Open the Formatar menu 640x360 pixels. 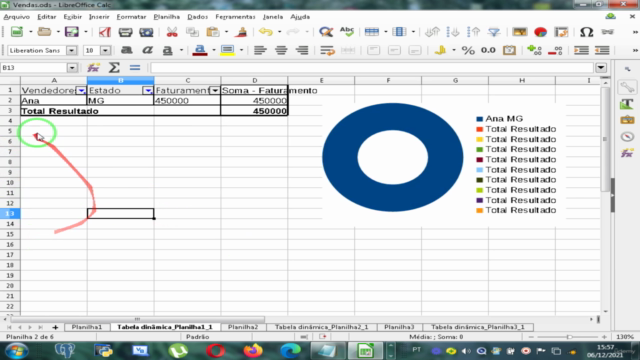pos(131,17)
